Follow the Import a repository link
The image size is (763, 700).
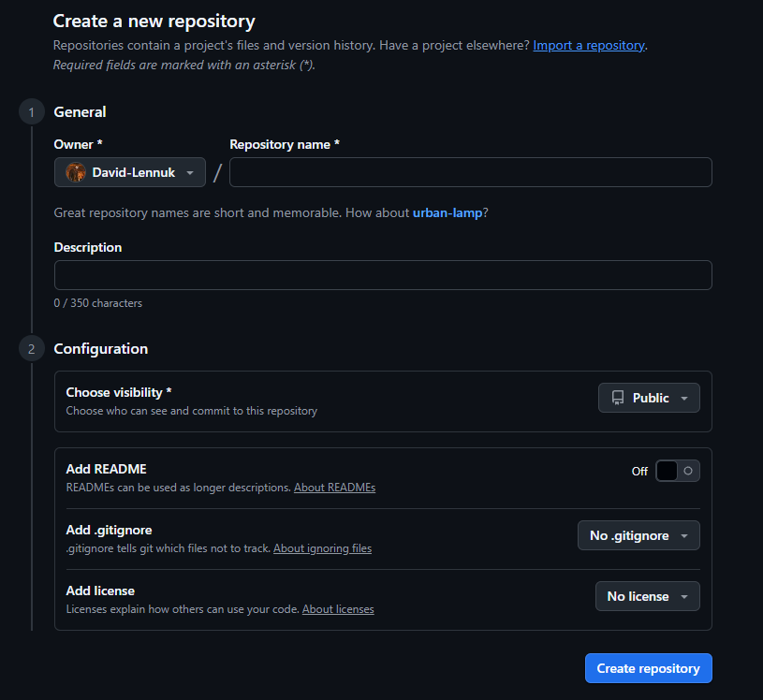(x=589, y=45)
